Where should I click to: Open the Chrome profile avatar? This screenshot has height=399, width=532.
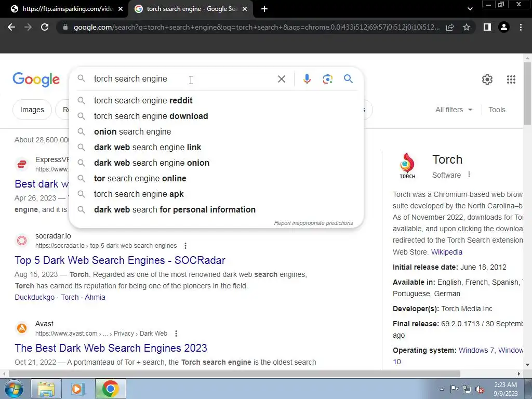tap(504, 27)
